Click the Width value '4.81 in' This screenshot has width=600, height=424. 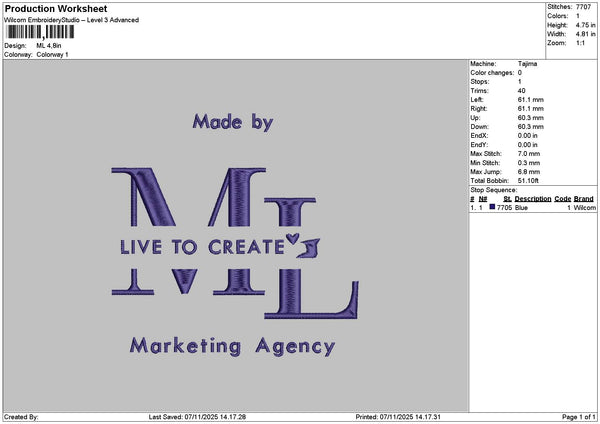point(585,34)
